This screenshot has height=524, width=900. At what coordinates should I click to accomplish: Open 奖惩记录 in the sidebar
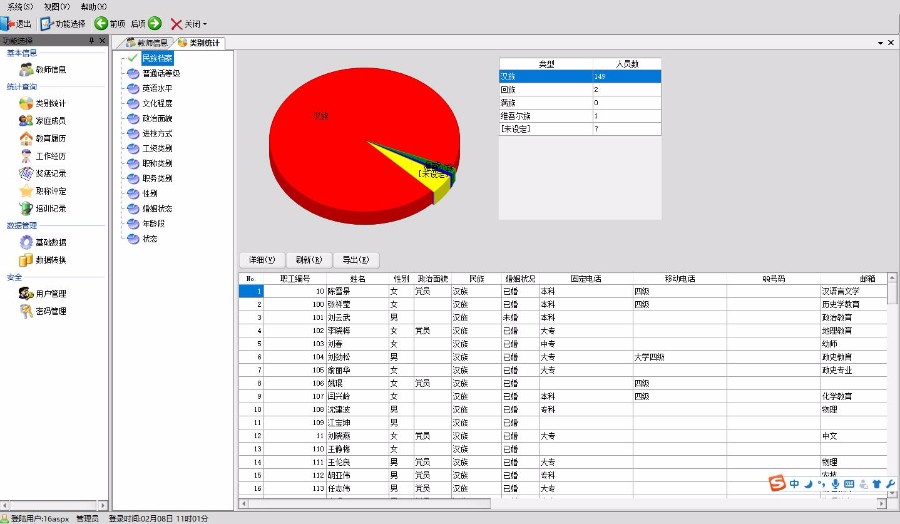tap(42, 173)
